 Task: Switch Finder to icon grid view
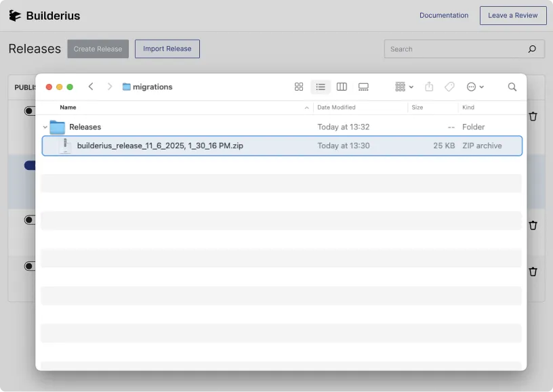[x=299, y=87]
